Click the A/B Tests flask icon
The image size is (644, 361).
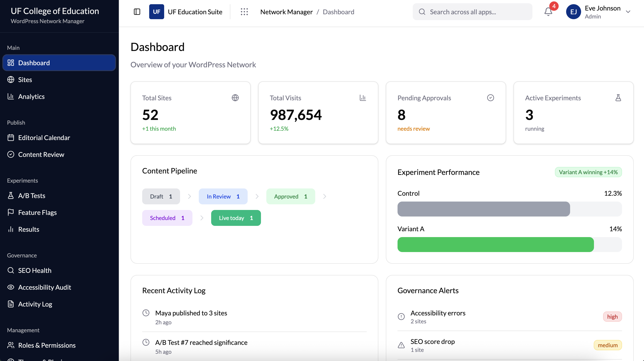(x=11, y=195)
